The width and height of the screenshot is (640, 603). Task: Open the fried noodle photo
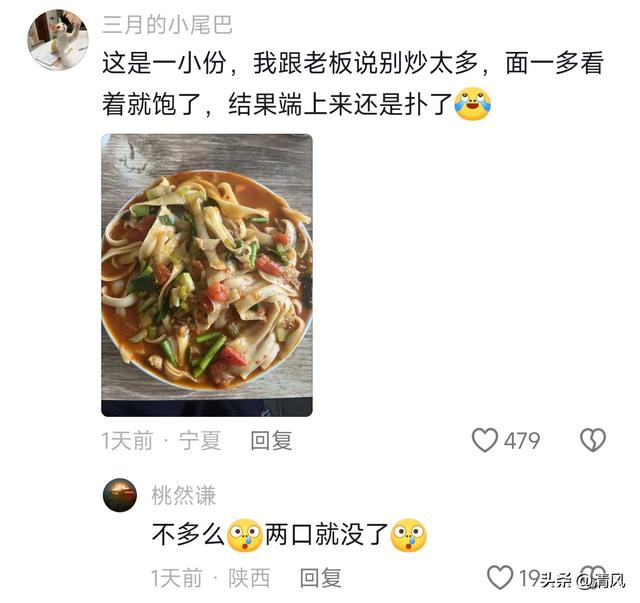click(207, 275)
